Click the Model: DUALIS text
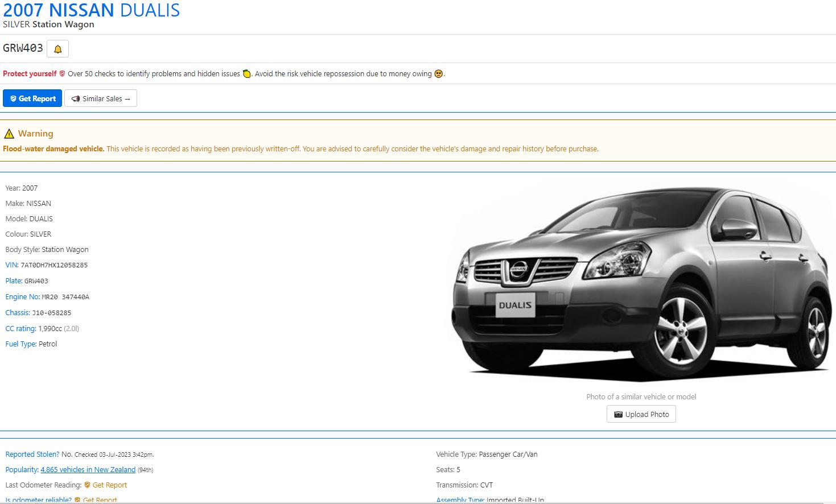836x504 pixels. coord(29,219)
